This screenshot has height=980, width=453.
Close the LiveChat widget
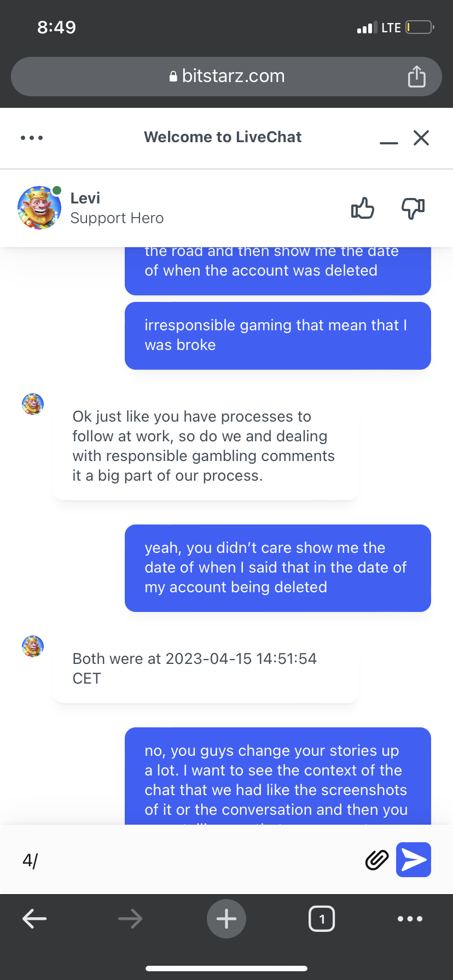[x=421, y=138]
